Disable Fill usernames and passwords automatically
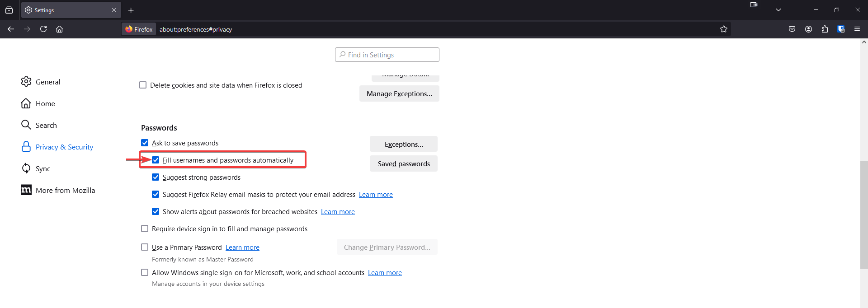 pos(156,160)
